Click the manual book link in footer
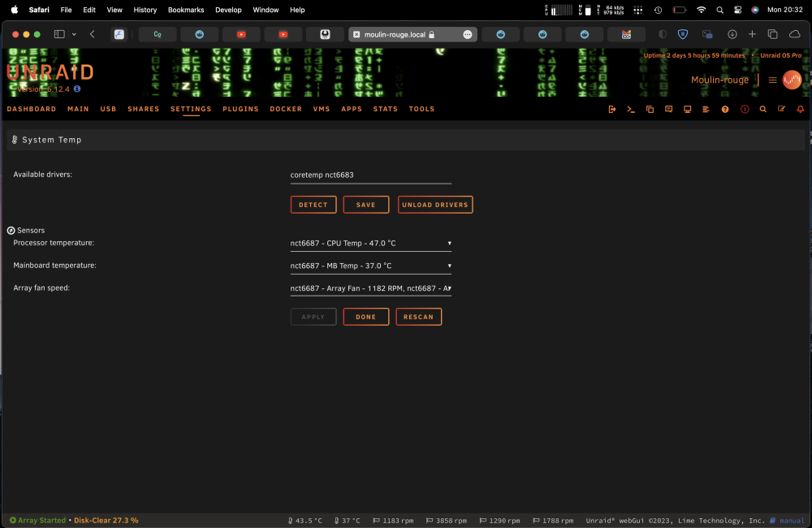 pyautogui.click(x=788, y=520)
